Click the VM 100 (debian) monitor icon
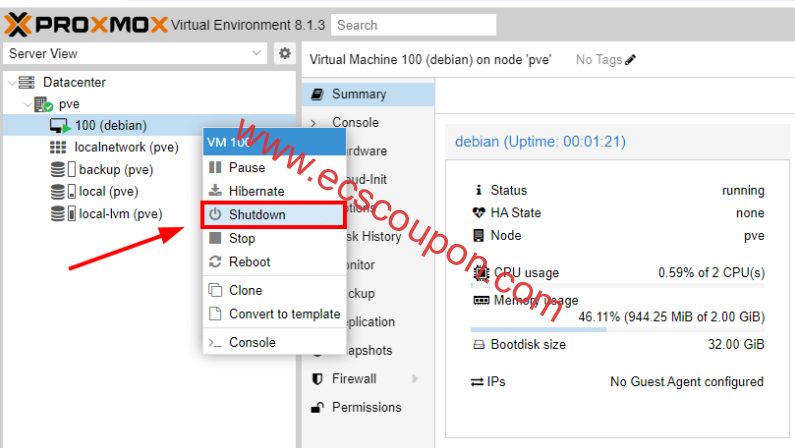 click(60, 126)
